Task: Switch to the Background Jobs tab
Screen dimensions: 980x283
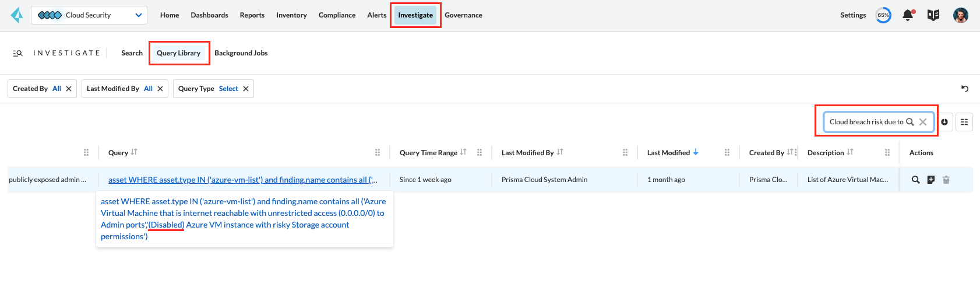Action: pos(241,53)
